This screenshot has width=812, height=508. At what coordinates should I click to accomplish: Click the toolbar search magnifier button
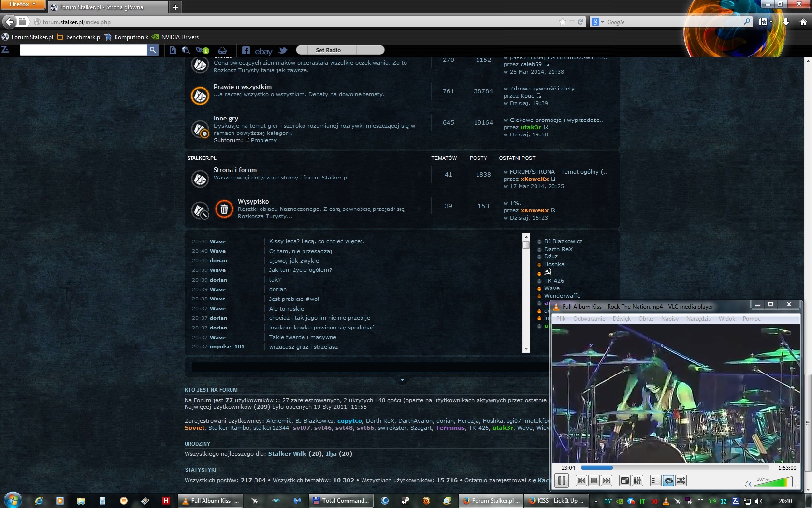pos(153,50)
